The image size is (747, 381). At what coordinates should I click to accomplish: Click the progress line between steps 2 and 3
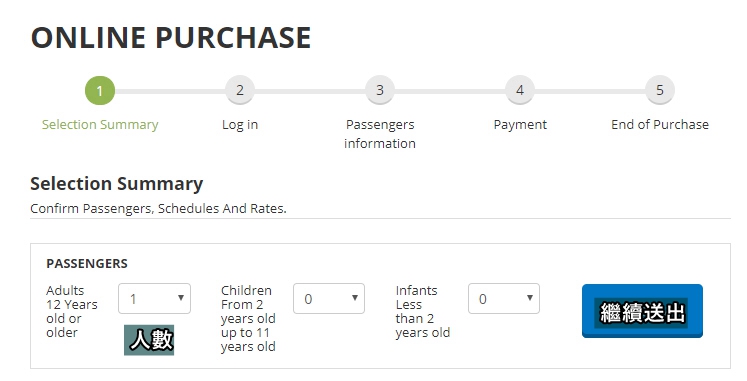click(310, 91)
